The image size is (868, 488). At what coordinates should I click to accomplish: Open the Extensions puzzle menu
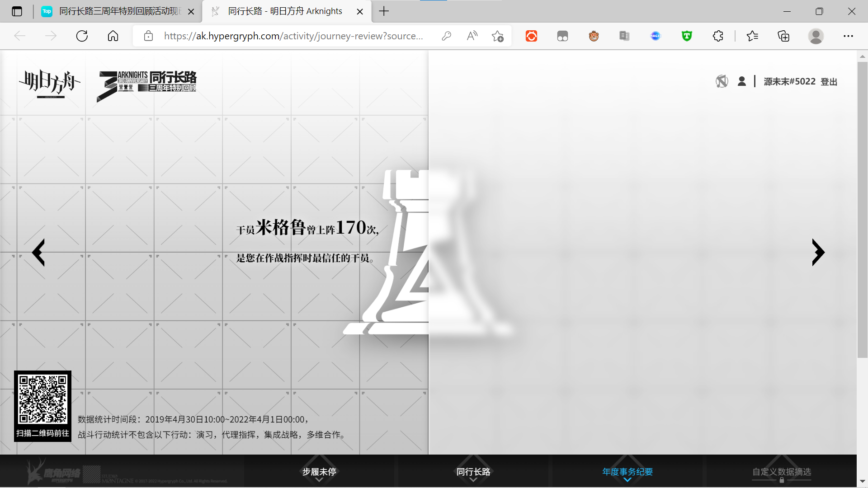[718, 36]
